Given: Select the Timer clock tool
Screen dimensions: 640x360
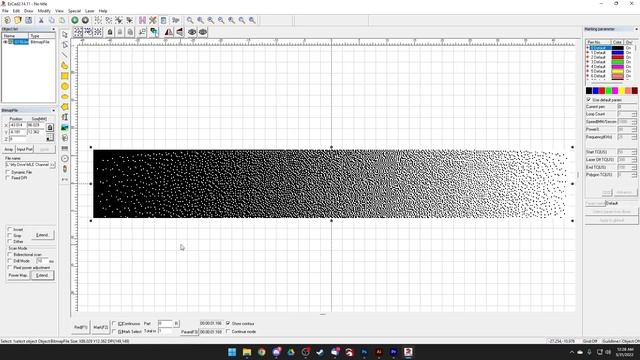Looking at the screenshot, I should (x=64, y=158).
